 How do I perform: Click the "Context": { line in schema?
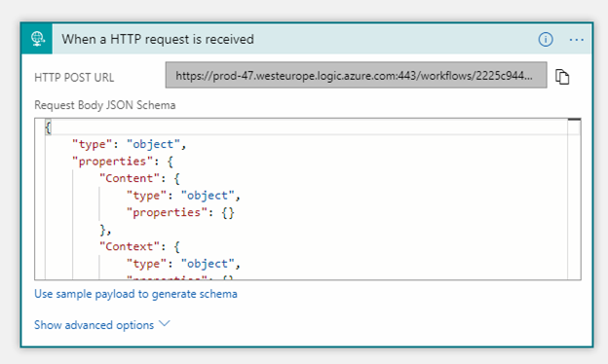[139, 246]
